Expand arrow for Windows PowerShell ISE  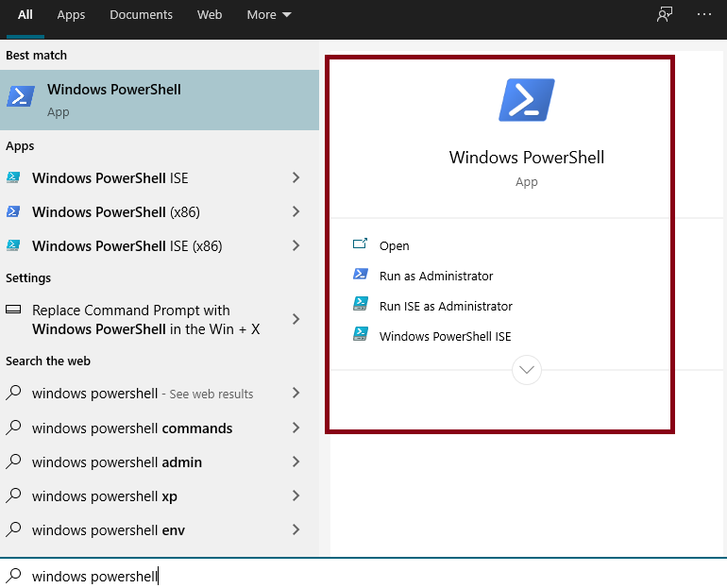coord(296,177)
